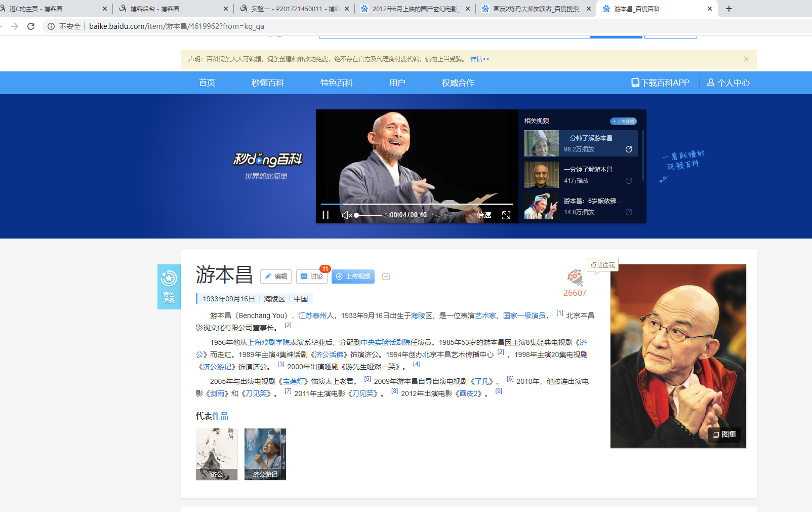The image size is (812, 512).
Task: Seek on the video progress bar
Action: (x=417, y=204)
